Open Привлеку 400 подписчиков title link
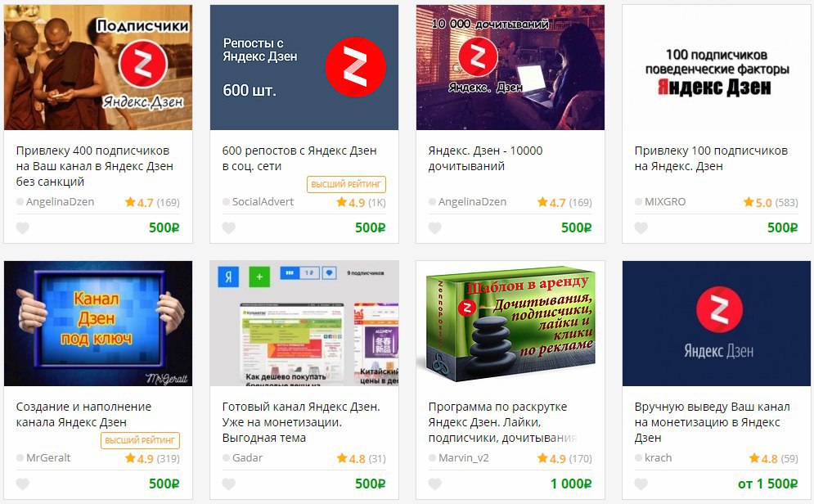The width and height of the screenshot is (814, 504). coord(94,166)
